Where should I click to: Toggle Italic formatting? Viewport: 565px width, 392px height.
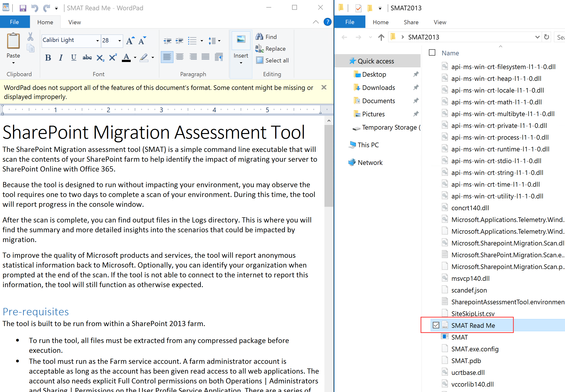tap(61, 58)
